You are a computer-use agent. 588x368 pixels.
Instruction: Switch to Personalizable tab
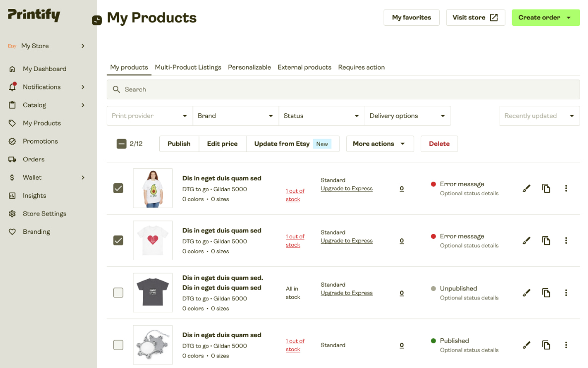(x=250, y=67)
